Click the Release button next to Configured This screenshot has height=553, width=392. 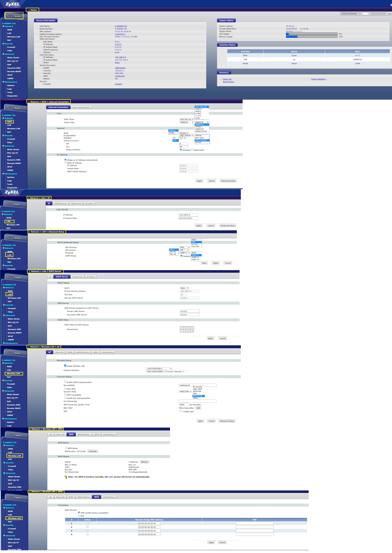pyautogui.click(x=144, y=462)
